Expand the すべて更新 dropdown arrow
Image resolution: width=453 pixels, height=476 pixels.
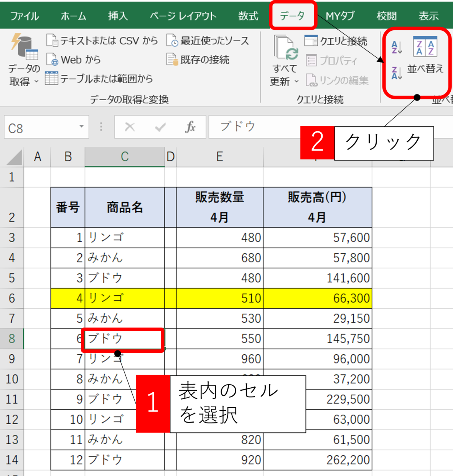click(297, 82)
